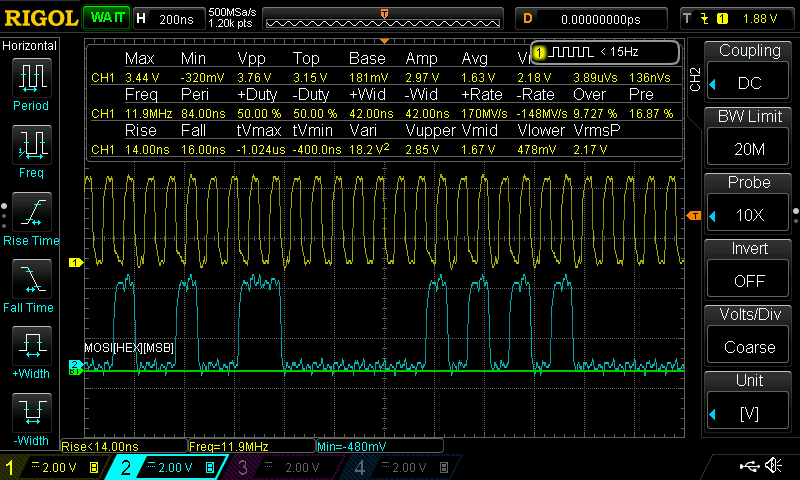Click the Peri value 84.00ns

pos(203,113)
